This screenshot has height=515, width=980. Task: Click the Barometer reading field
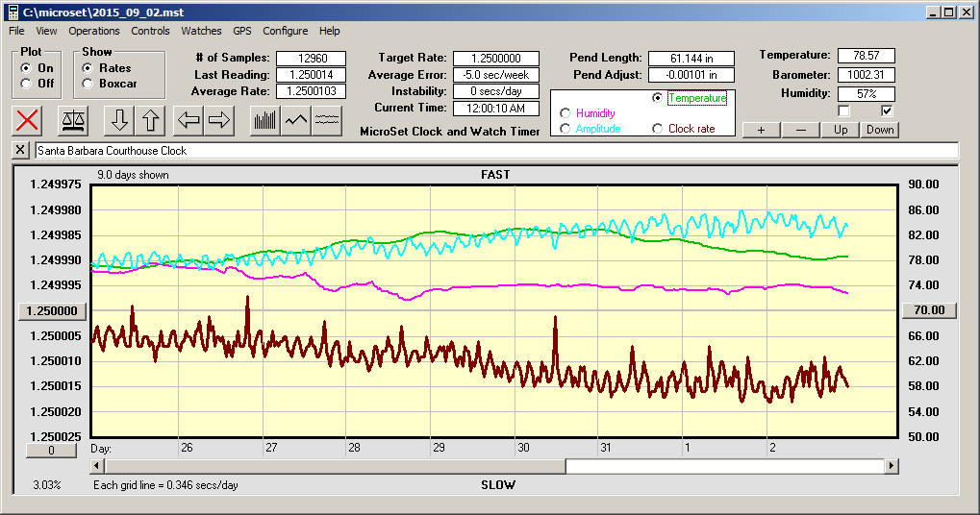pyautogui.click(x=867, y=75)
